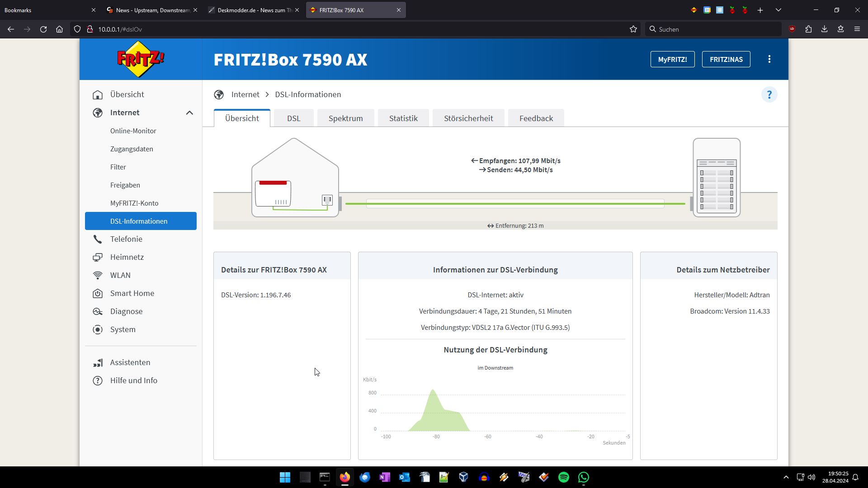Open the three-dot menu in FRITZ!Box header
The width and height of the screenshot is (868, 488).
(x=769, y=59)
